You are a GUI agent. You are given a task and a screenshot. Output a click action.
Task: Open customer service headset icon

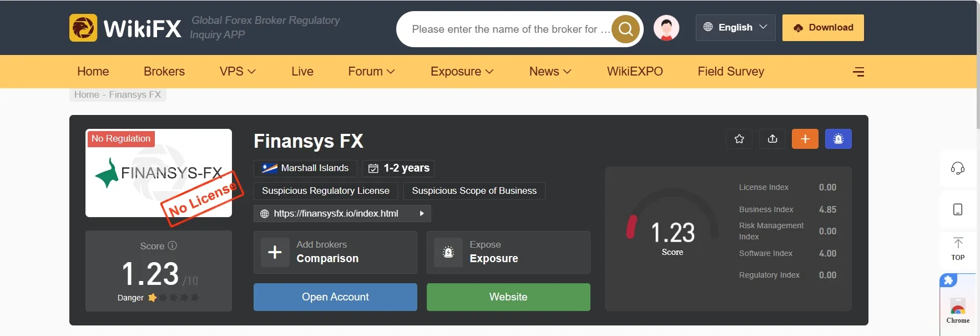click(958, 168)
